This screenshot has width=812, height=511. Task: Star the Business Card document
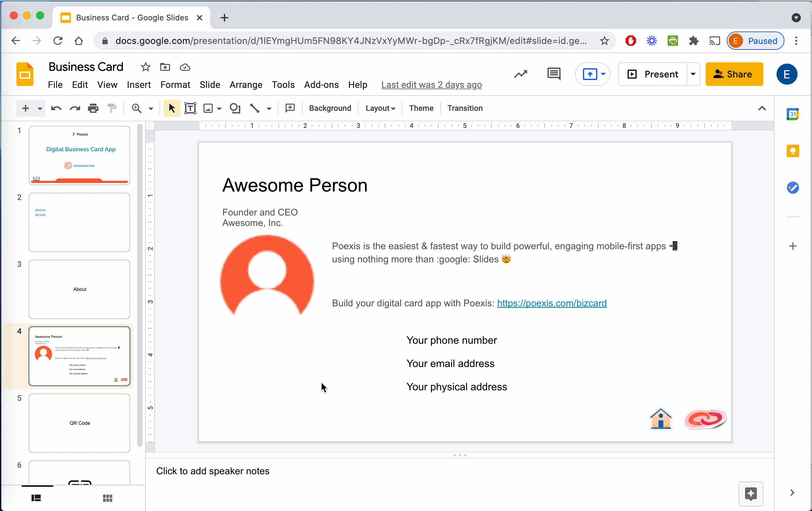click(145, 67)
